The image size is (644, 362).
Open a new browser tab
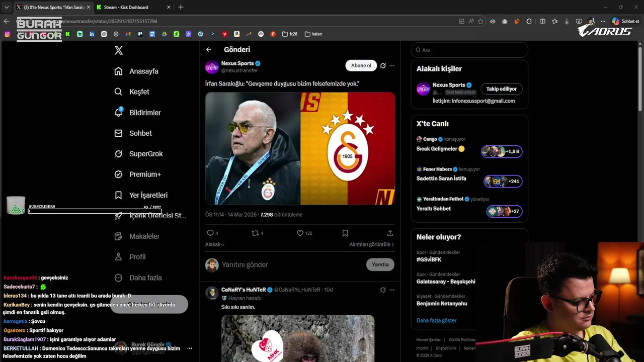click(x=181, y=7)
